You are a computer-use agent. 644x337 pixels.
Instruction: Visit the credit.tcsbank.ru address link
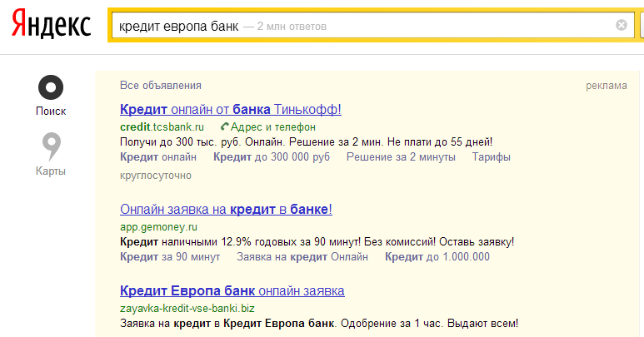pos(162,127)
